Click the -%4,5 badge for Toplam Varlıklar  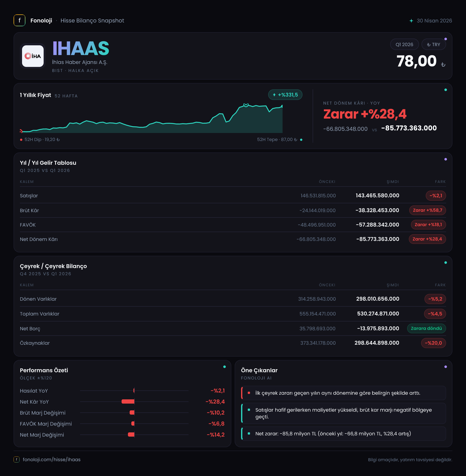pyautogui.click(x=435, y=314)
